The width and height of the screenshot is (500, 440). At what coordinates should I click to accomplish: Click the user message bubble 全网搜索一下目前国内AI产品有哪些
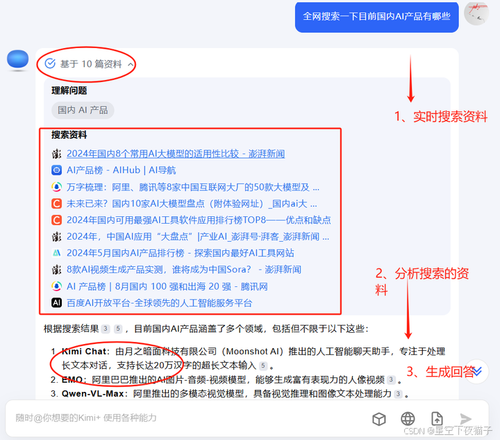pyautogui.click(x=377, y=17)
